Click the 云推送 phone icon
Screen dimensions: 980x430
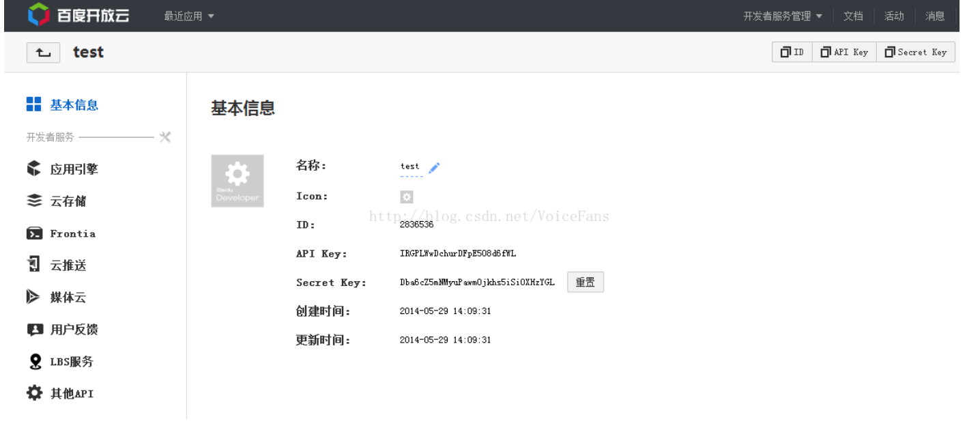(x=34, y=265)
